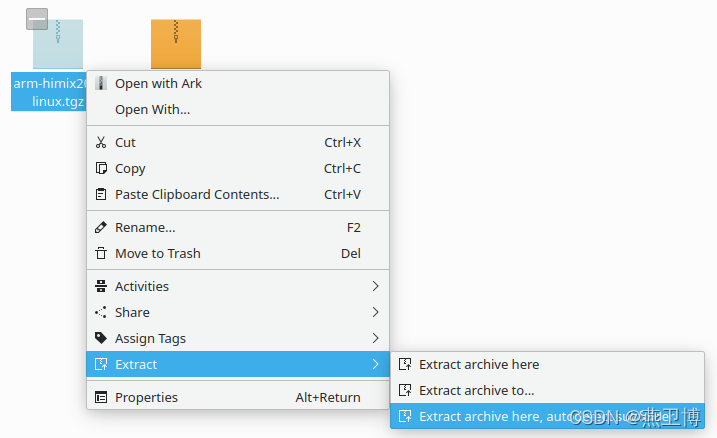Choose Extract archive here, autodetect subfolder
Screen dimensions: 717x438
(547, 416)
